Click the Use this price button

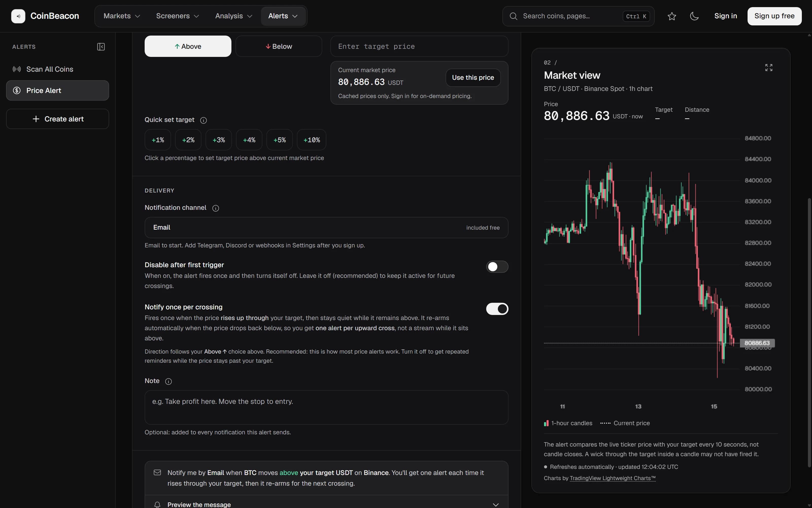tap(473, 78)
